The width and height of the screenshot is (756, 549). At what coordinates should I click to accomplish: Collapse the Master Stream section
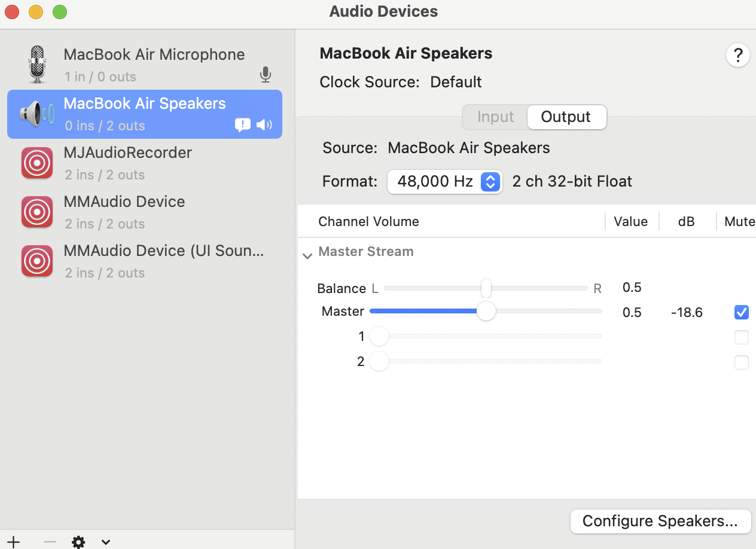tap(307, 255)
